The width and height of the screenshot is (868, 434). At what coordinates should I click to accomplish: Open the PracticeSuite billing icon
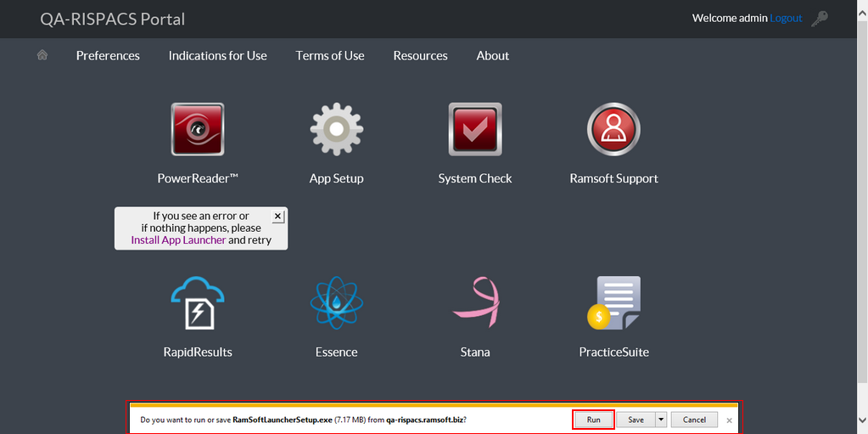pos(613,303)
